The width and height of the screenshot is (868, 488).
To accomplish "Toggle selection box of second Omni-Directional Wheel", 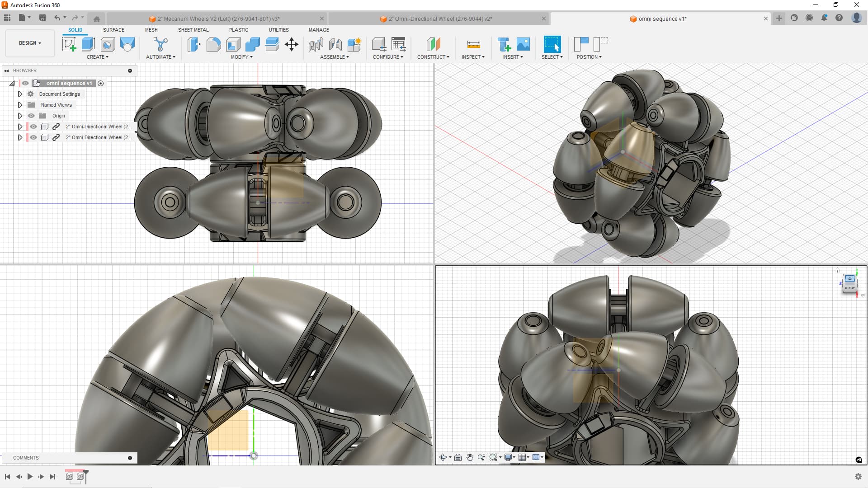I will (x=45, y=137).
